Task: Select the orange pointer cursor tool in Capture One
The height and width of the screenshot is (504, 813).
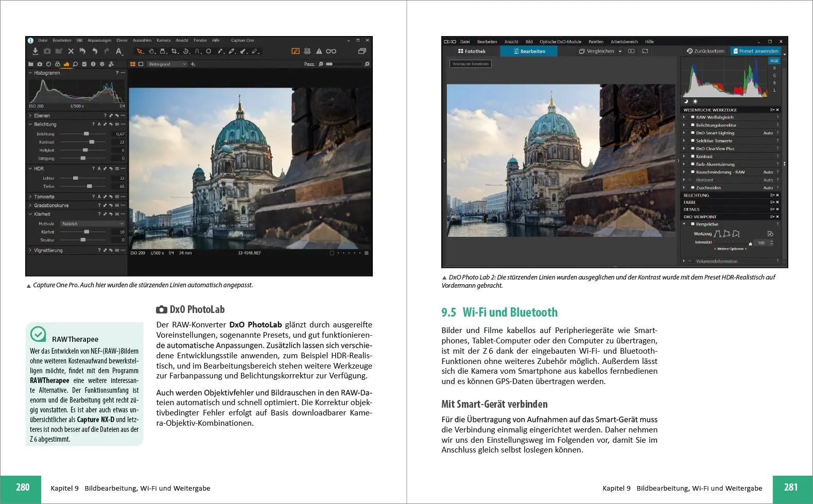Action: (x=140, y=51)
